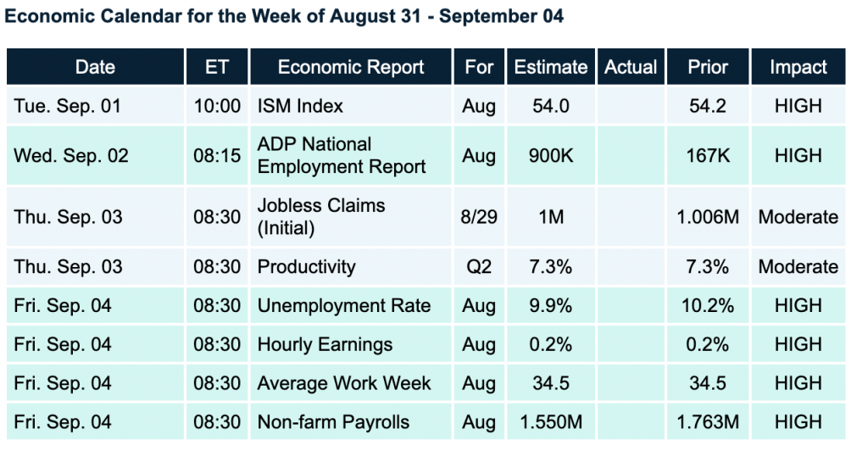
Task: Click the Unemployment Rate report name
Action: [x=344, y=305]
